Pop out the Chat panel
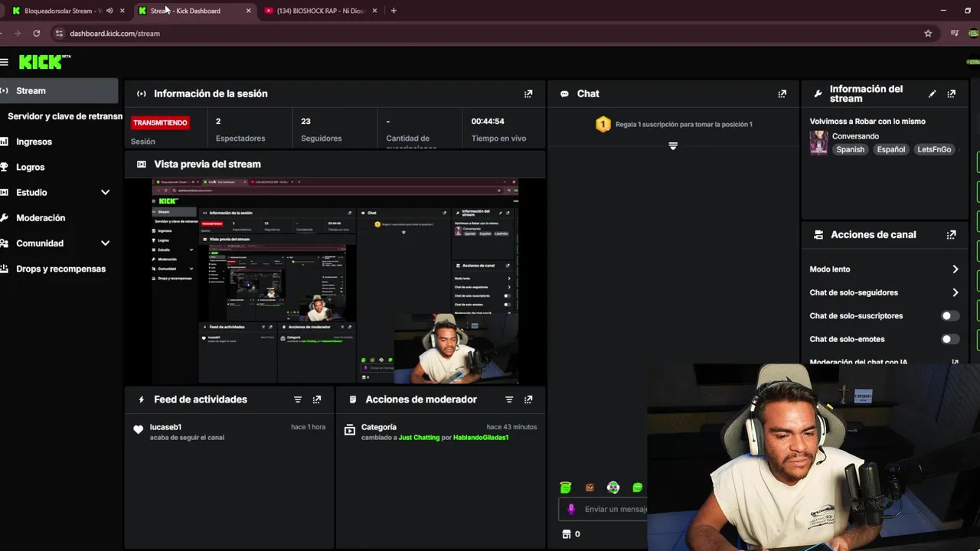The image size is (980, 551). (x=782, y=93)
